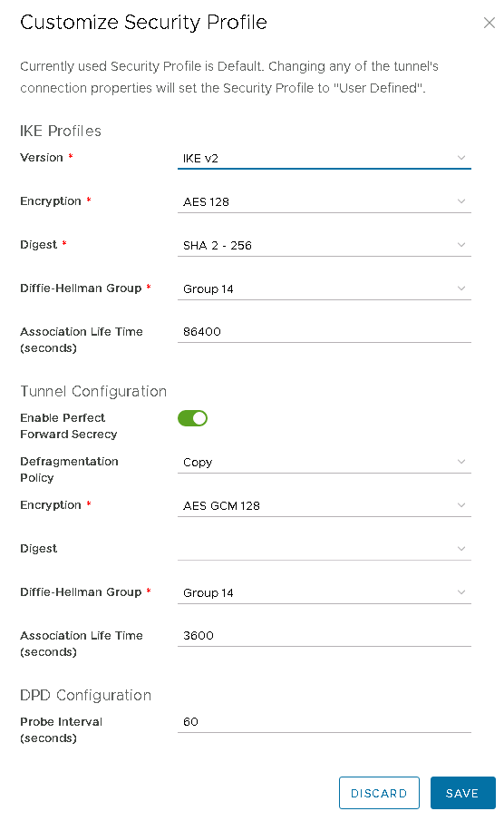Click the IKE Encryption chevron arrow

(x=461, y=201)
